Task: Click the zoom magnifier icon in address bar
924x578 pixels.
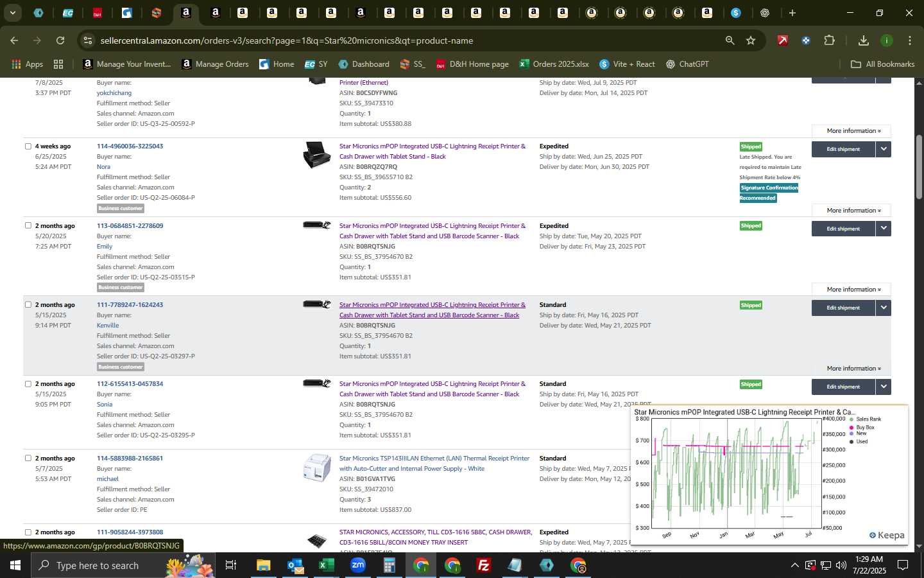Action: tap(730, 40)
